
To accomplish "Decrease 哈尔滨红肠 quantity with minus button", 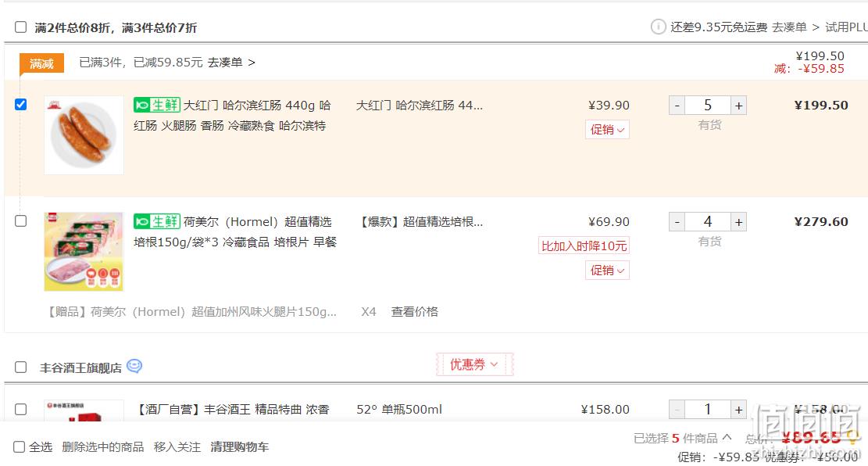I will click(677, 106).
